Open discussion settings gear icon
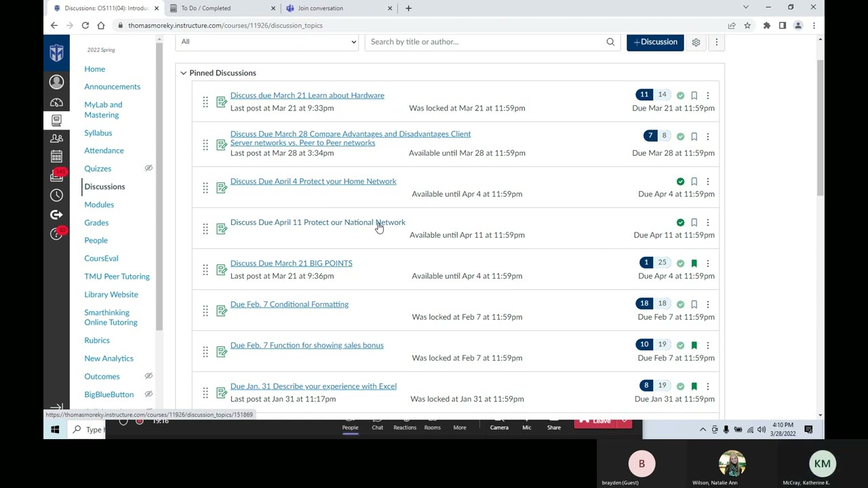Viewport: 868px width, 488px height. pyautogui.click(x=696, y=42)
